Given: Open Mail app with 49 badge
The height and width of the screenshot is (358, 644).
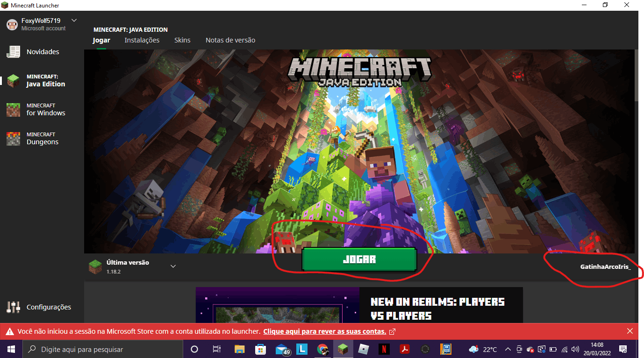Looking at the screenshot, I should (283, 349).
